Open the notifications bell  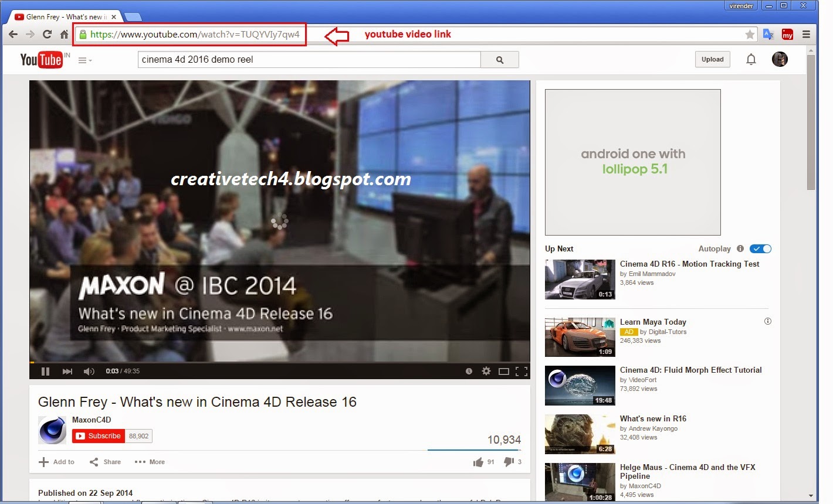click(751, 59)
